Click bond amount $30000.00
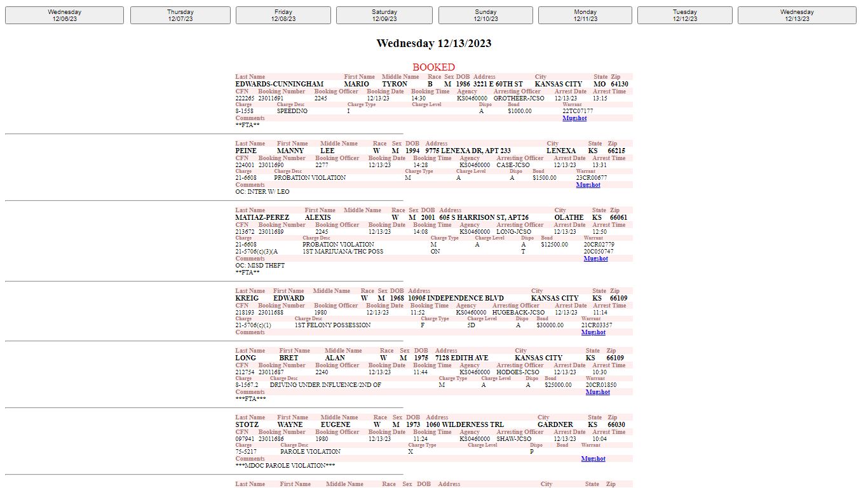 pos(550,325)
